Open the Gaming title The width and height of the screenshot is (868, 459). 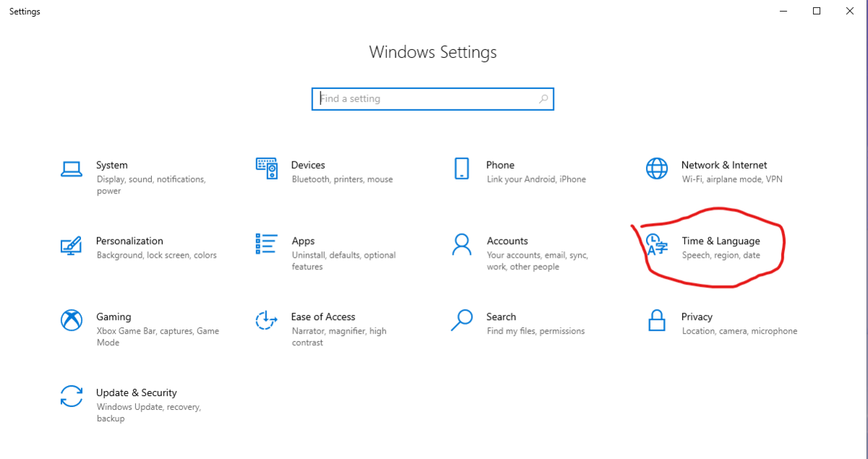point(114,317)
